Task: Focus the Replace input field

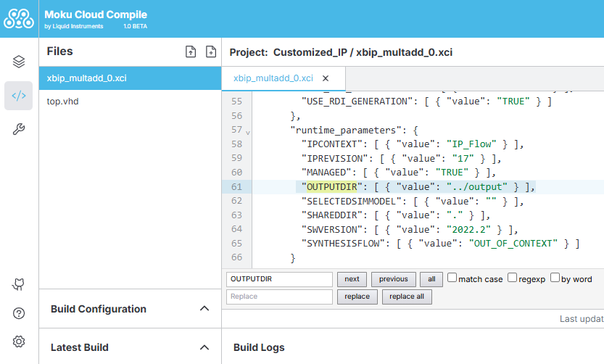Action: tap(279, 297)
